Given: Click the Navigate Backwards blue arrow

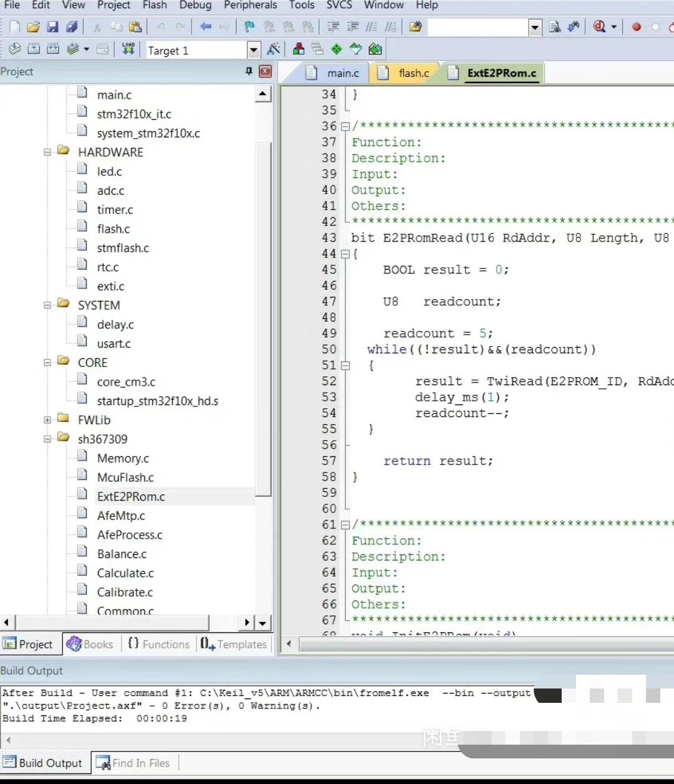Looking at the screenshot, I should pos(205,27).
